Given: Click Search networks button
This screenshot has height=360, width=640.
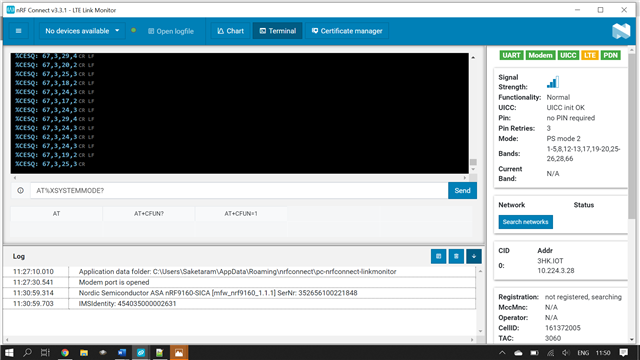Looking at the screenshot, I should (x=525, y=222).
